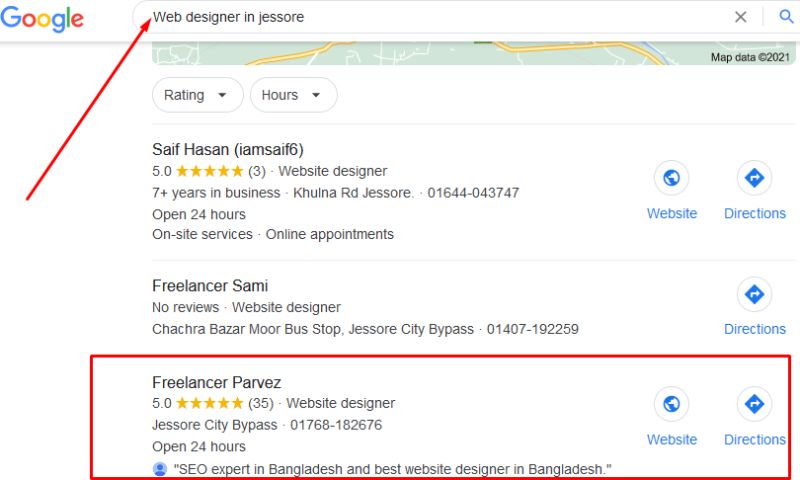Click Saif Hasan's five-star rating
Screen dimensions: 800x480
(x=209, y=171)
